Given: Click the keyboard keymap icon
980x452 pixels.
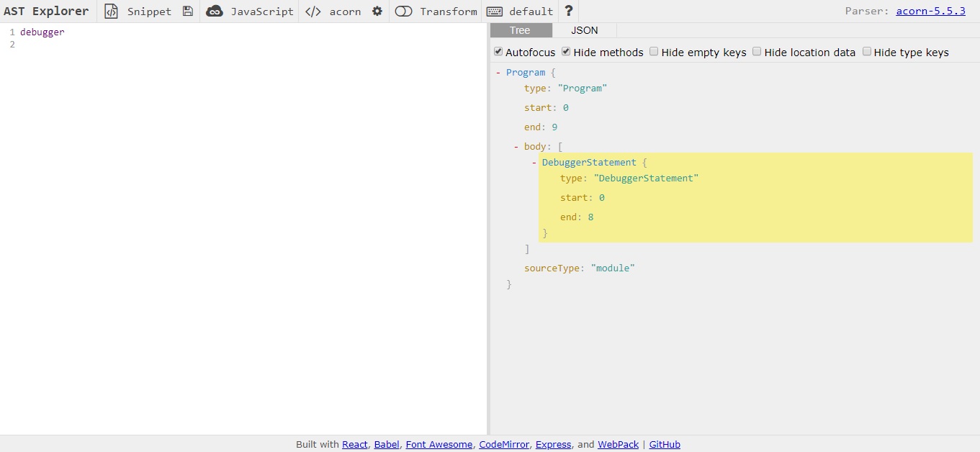Looking at the screenshot, I should tap(495, 12).
